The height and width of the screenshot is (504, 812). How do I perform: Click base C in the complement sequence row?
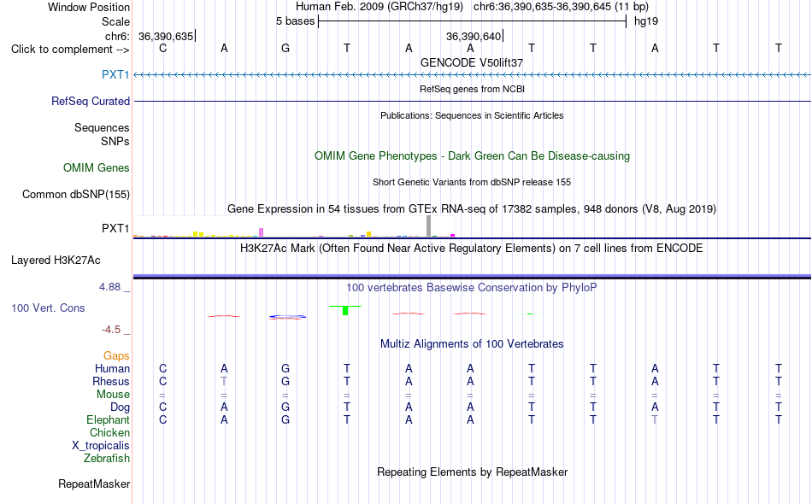coord(162,48)
